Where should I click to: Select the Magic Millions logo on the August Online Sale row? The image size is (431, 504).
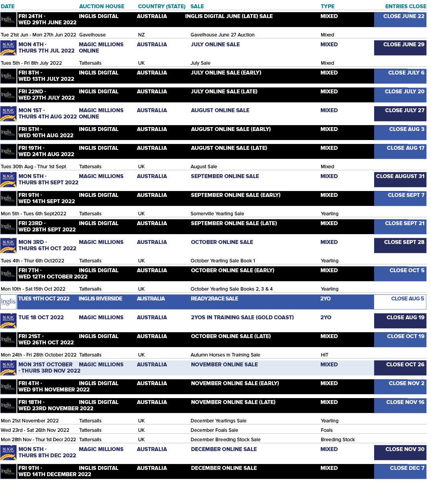coord(9,113)
